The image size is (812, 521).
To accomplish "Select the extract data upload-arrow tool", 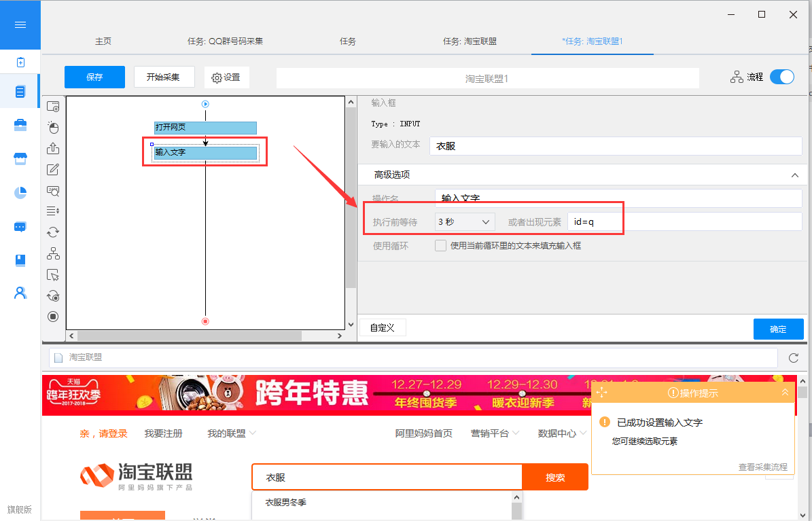I will pos(53,148).
